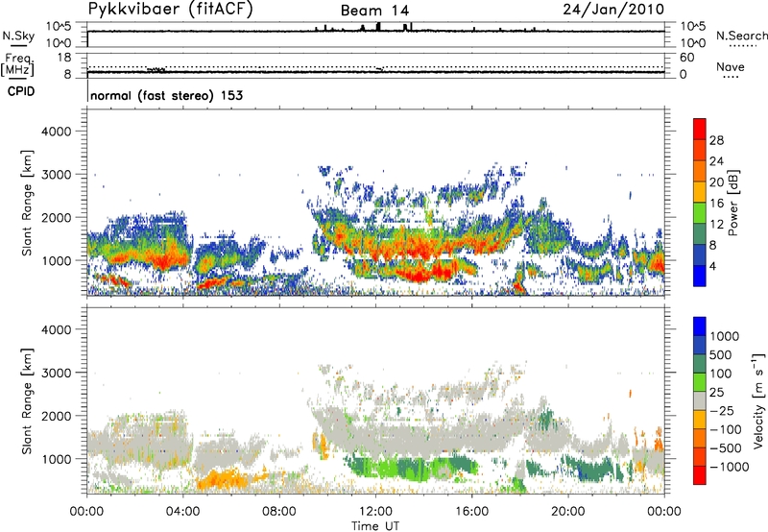Click 'normal (fast stereo) 153' text

coord(166,95)
